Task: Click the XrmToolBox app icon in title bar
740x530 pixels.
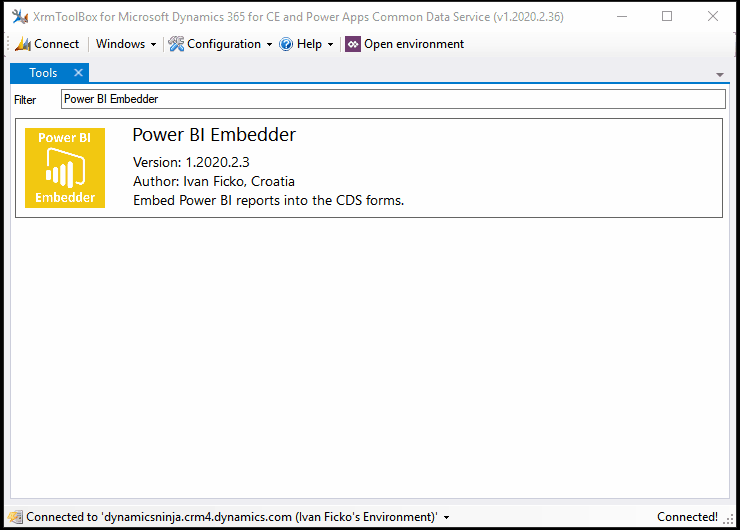Action: [20, 17]
